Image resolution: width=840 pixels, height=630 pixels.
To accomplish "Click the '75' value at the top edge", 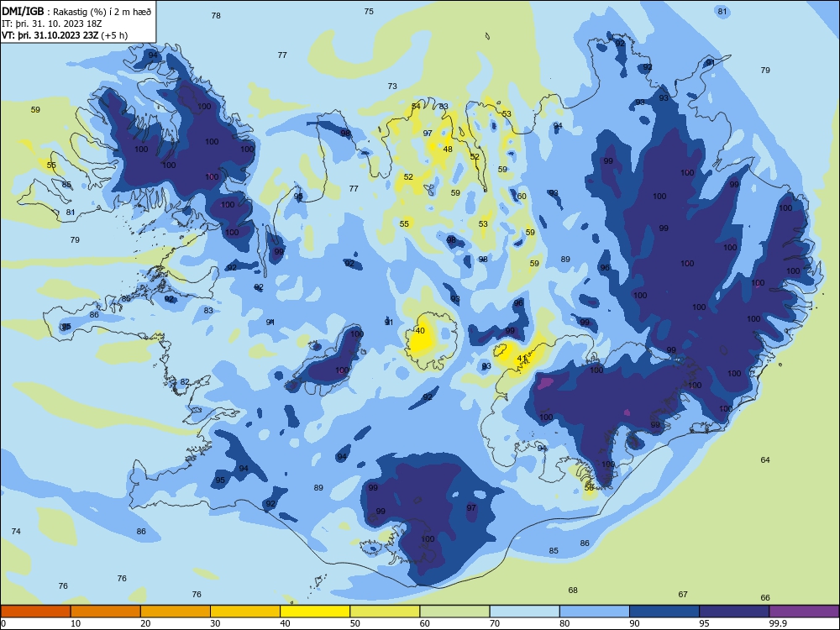I will coord(369,11).
